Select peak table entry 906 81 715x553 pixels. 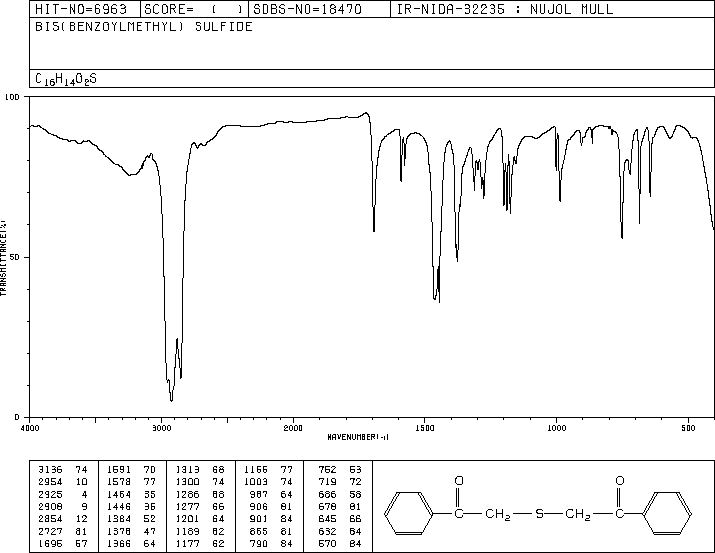click(x=271, y=506)
